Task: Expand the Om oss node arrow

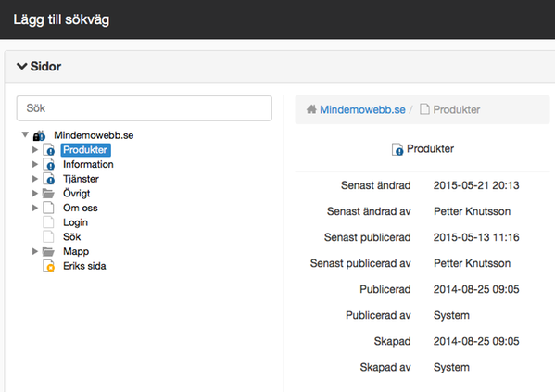Action: click(34, 208)
